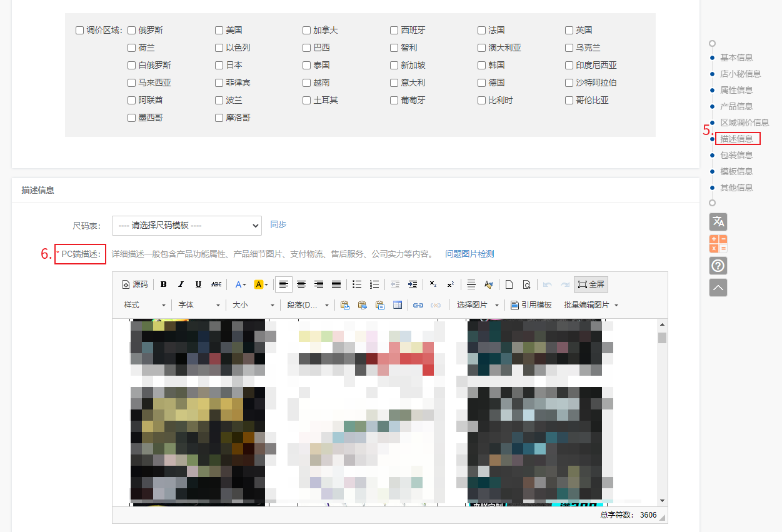This screenshot has width=782, height=532.
Task: Open the editor preview icon
Action: pos(527,284)
